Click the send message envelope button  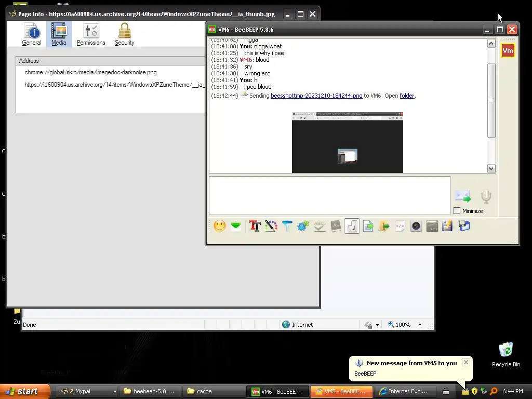tap(463, 196)
